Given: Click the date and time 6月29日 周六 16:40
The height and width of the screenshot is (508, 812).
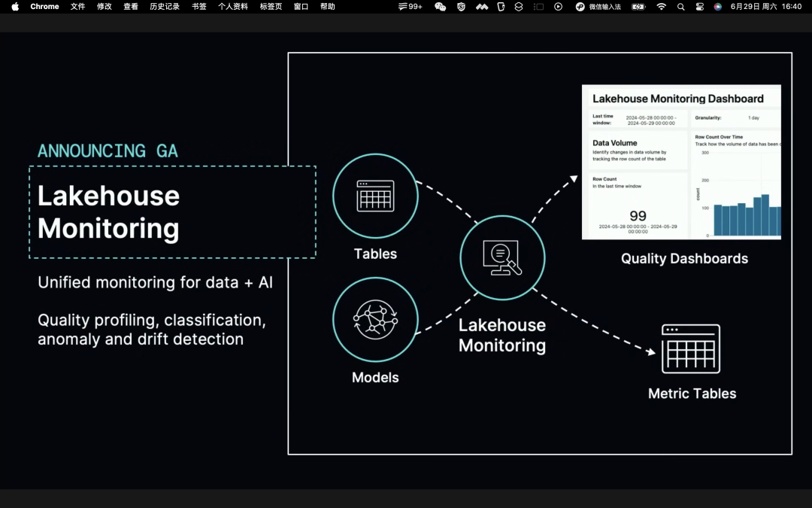Looking at the screenshot, I should [x=766, y=7].
